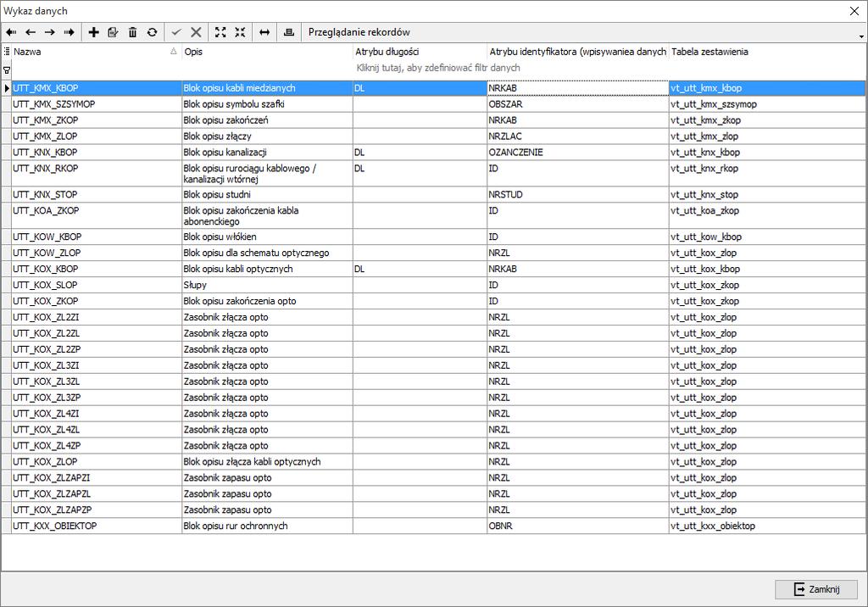Go to the first record arrow
868x607 pixels.
click(11, 32)
